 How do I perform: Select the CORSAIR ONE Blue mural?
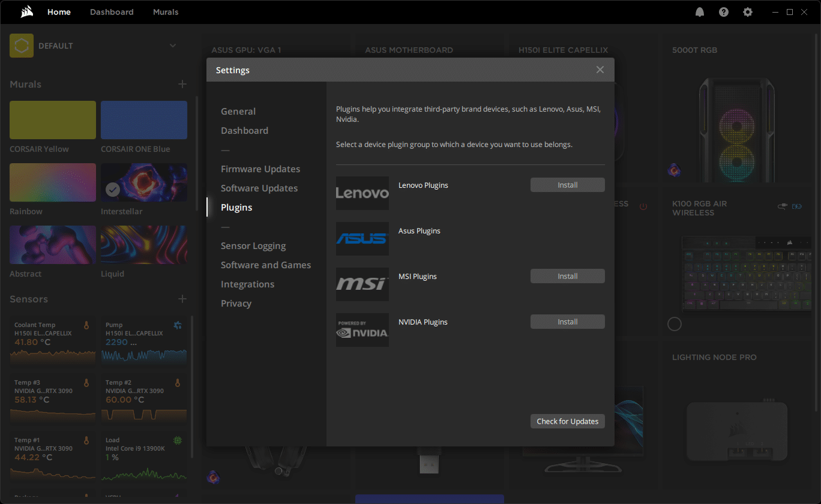144,120
